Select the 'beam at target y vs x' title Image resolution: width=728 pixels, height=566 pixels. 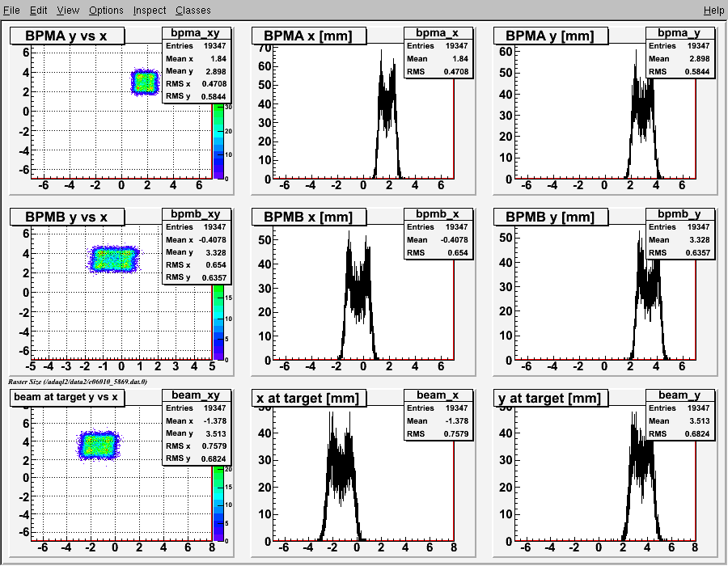[x=67, y=398]
